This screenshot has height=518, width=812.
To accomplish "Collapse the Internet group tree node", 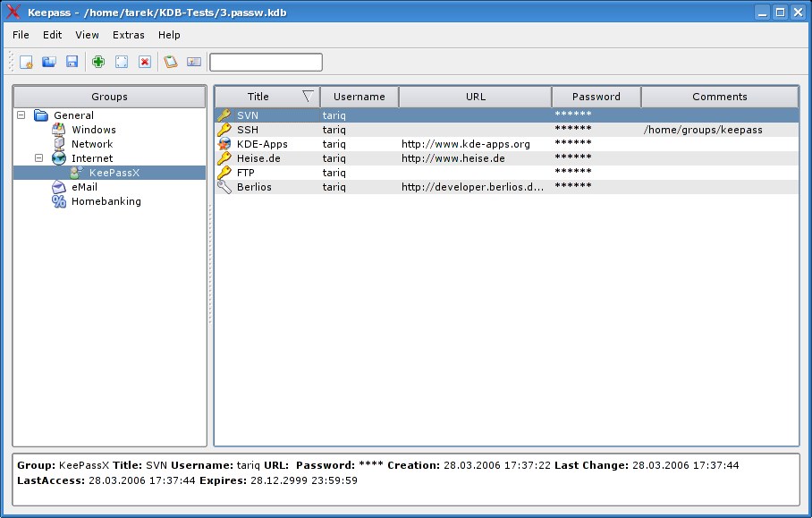I will click(38, 158).
